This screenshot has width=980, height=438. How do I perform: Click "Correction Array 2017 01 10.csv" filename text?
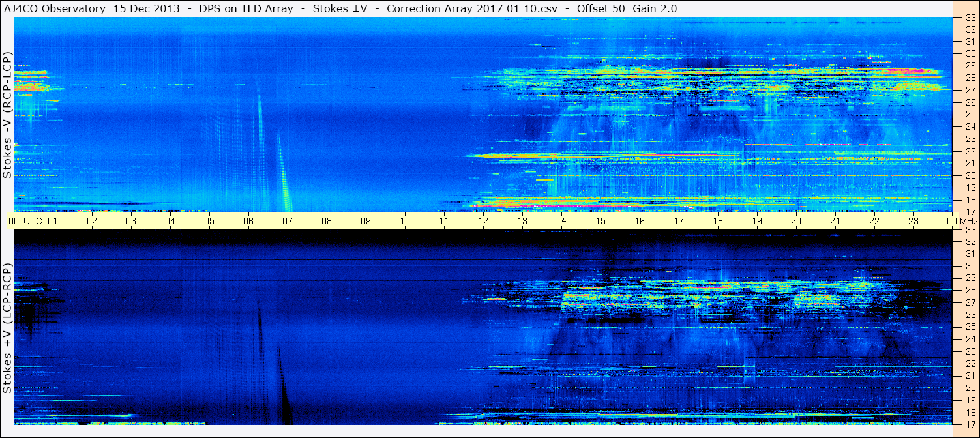click(473, 8)
